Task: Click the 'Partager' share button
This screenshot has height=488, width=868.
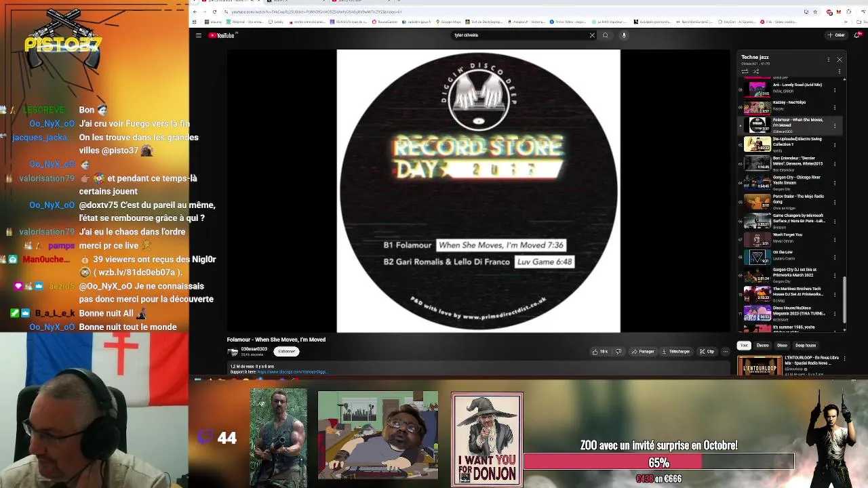Action: 644,352
